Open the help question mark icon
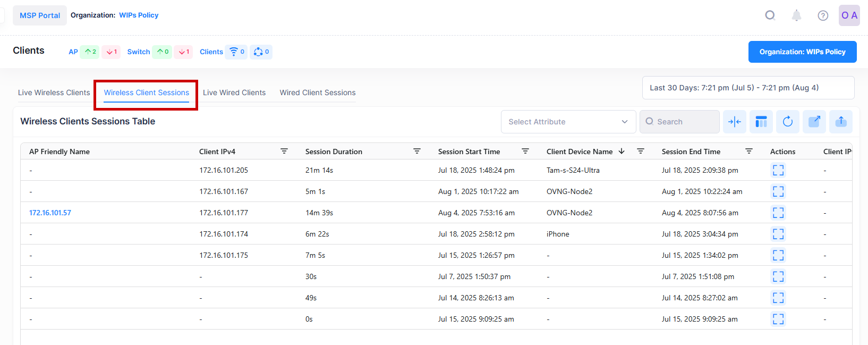This screenshot has height=345, width=868. [x=823, y=15]
